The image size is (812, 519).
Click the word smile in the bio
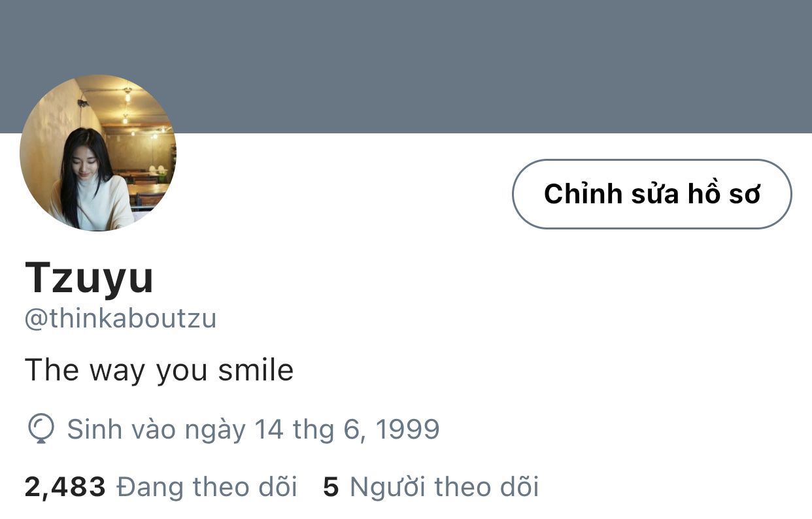click(256, 370)
